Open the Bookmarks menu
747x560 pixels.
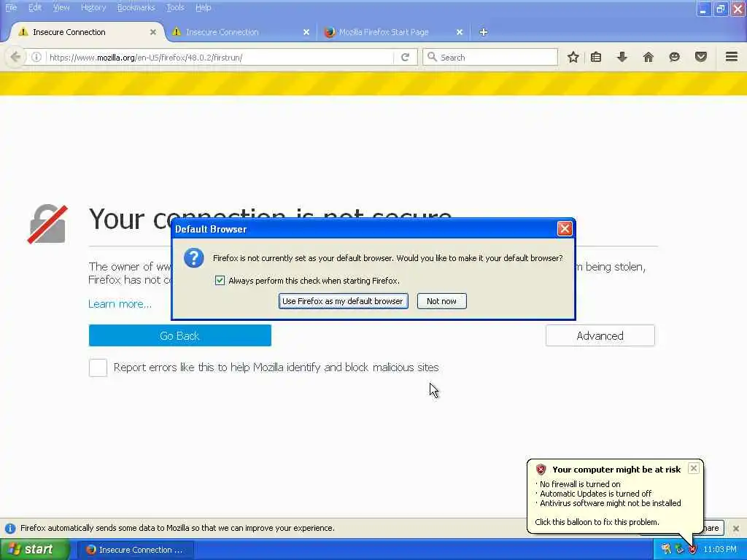[136, 7]
